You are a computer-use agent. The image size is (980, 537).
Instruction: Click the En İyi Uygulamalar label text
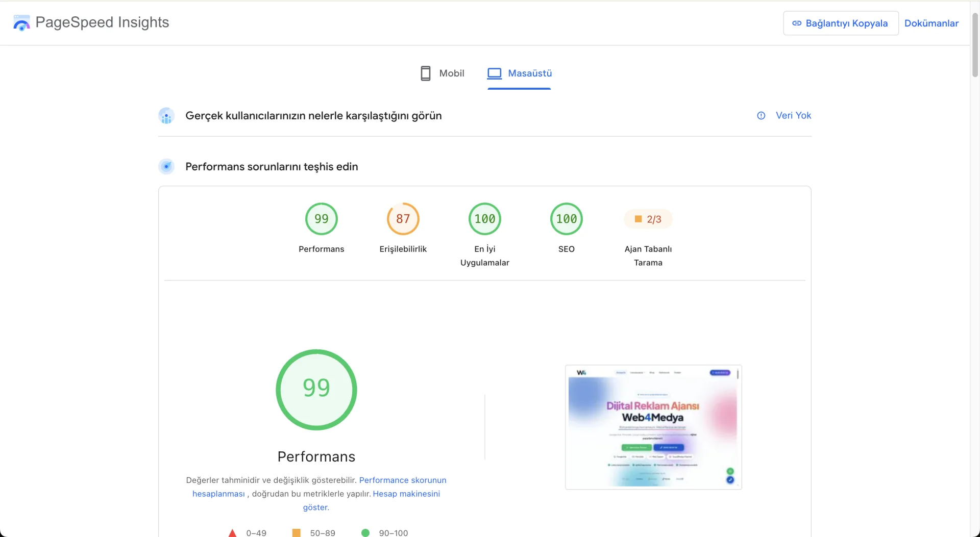(485, 255)
